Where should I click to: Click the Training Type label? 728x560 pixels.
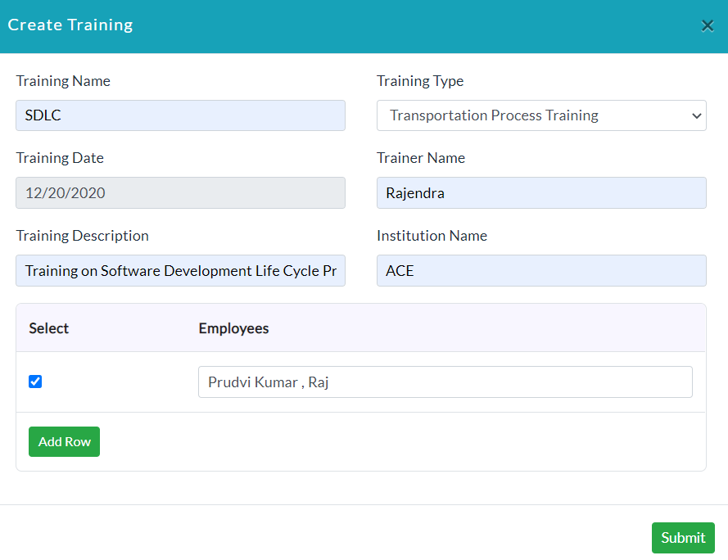[x=420, y=81]
